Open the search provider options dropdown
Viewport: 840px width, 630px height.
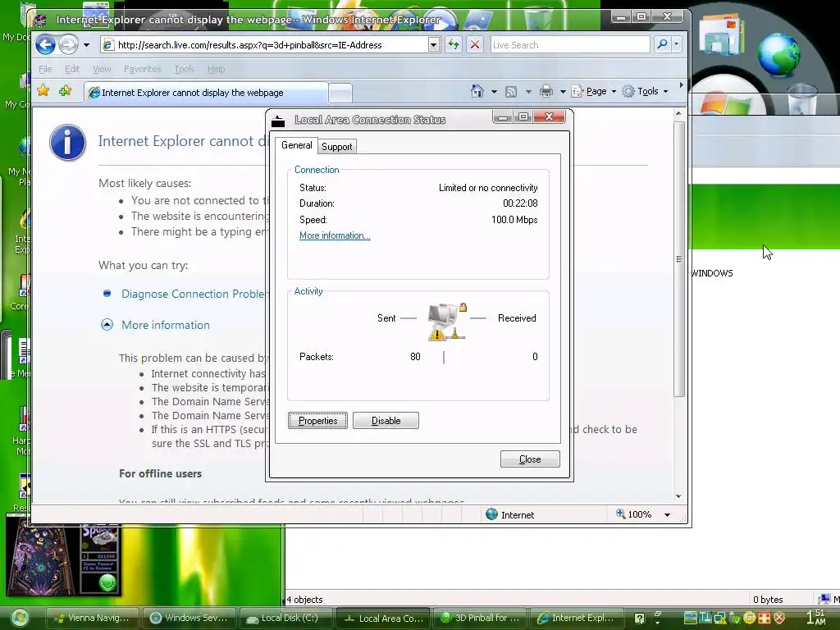tap(677, 44)
